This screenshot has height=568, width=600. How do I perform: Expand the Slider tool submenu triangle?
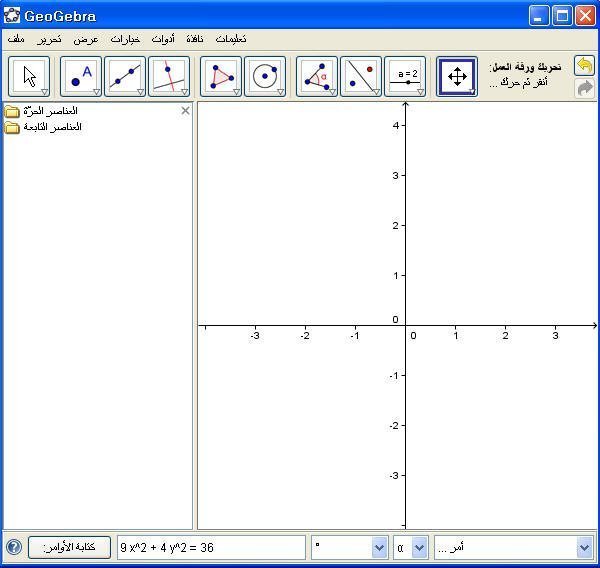[421, 92]
